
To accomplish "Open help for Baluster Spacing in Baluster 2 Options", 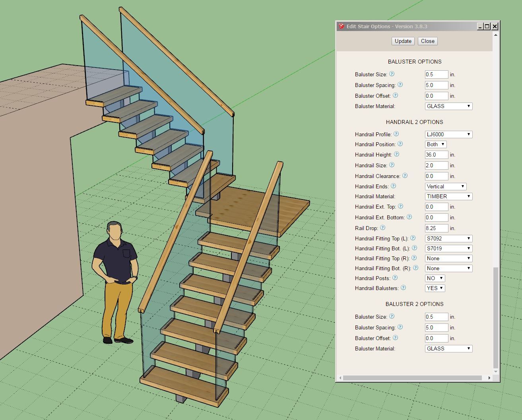I will [x=400, y=327].
